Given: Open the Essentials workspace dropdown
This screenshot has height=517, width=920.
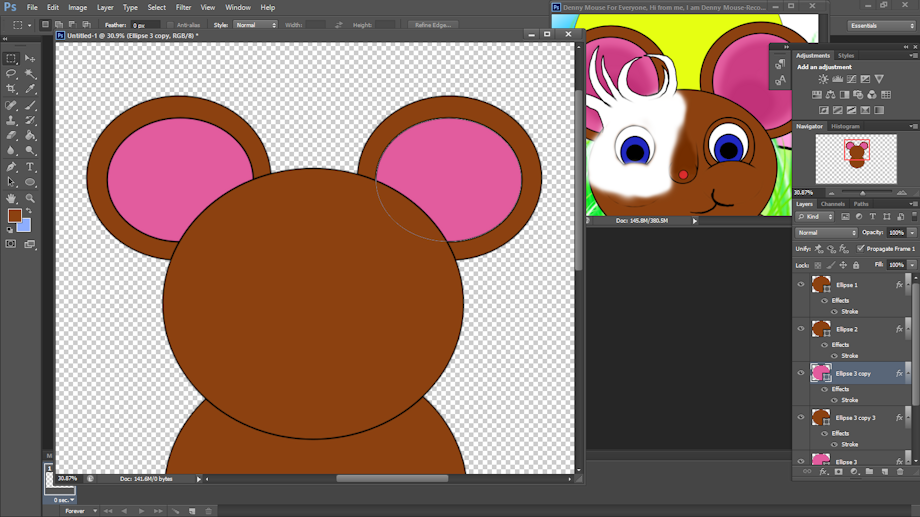Looking at the screenshot, I should (880, 25).
